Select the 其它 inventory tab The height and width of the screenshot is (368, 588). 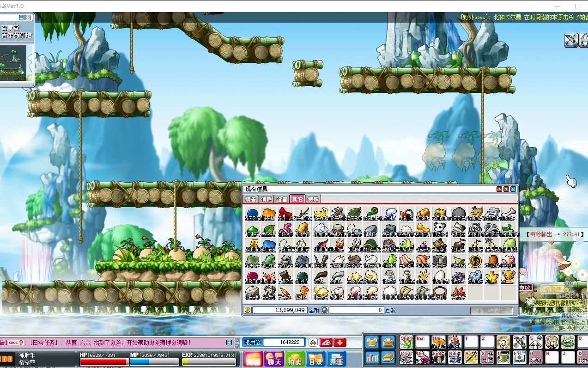tap(297, 199)
